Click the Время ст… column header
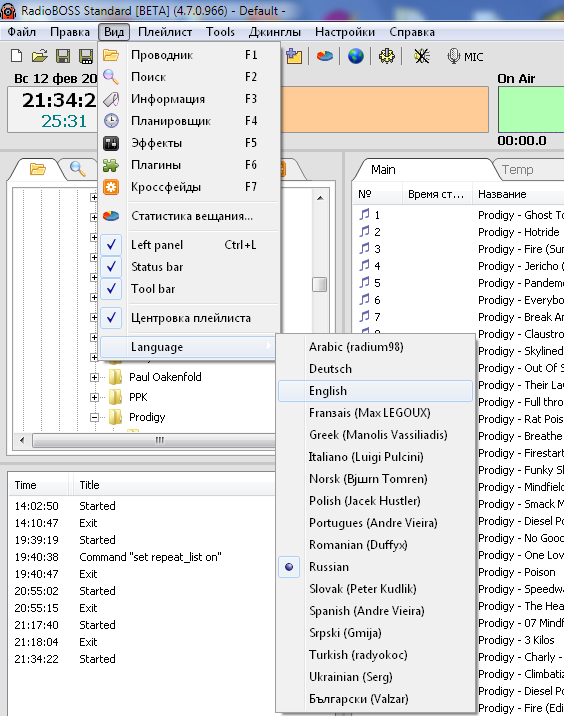Screen dimensions: 564x716 click(437, 195)
